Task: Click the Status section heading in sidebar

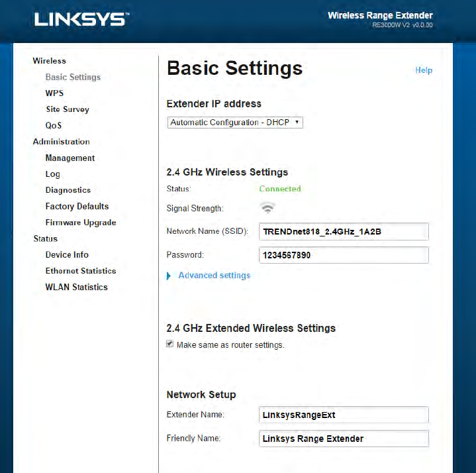Action: coord(46,238)
